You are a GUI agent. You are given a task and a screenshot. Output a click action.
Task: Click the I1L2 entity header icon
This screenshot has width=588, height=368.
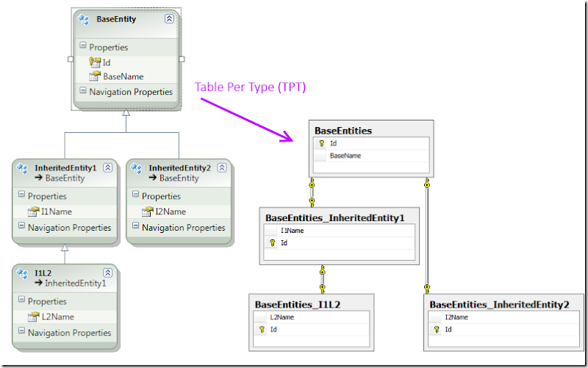click(x=23, y=273)
